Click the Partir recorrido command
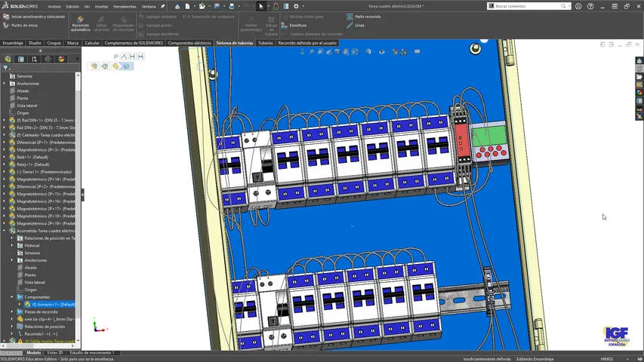The height and width of the screenshot is (362, 644). (364, 17)
